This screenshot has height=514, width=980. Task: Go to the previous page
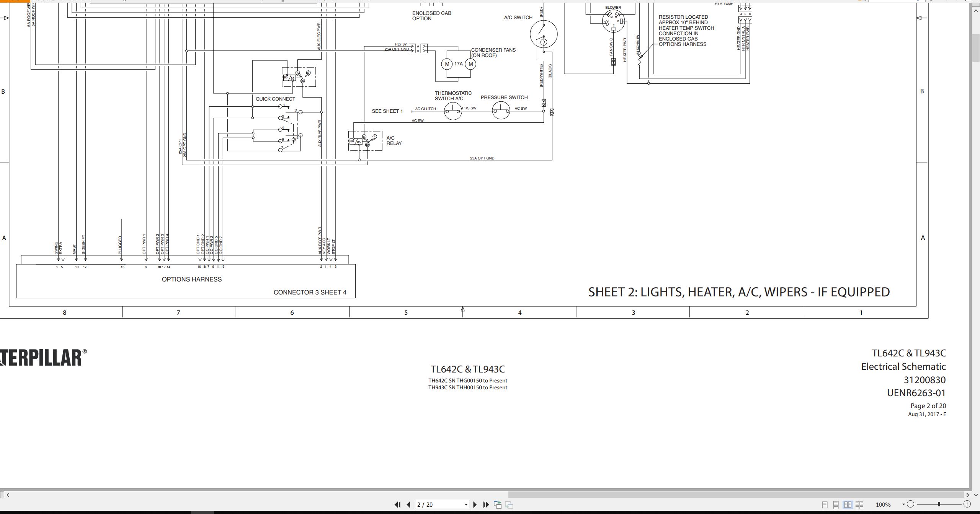click(x=408, y=504)
